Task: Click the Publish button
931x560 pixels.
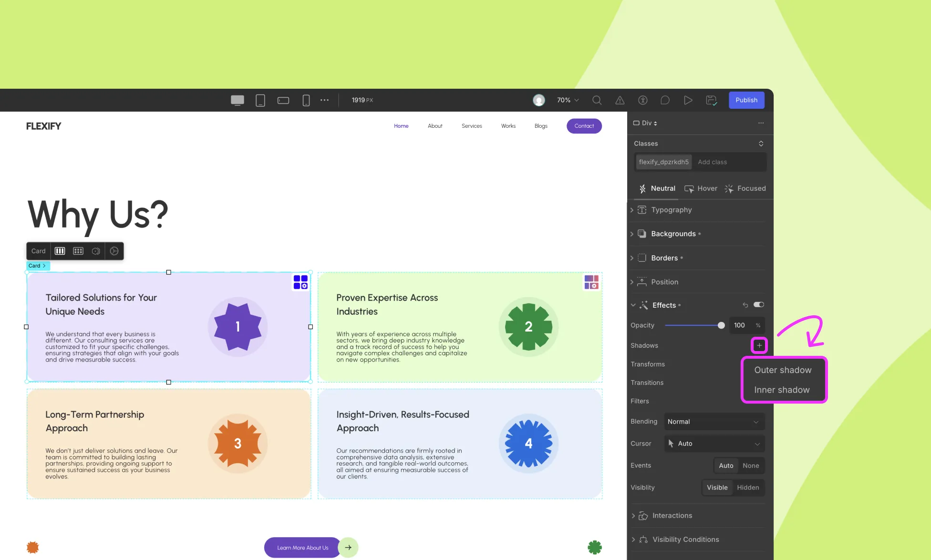Action: (x=746, y=100)
